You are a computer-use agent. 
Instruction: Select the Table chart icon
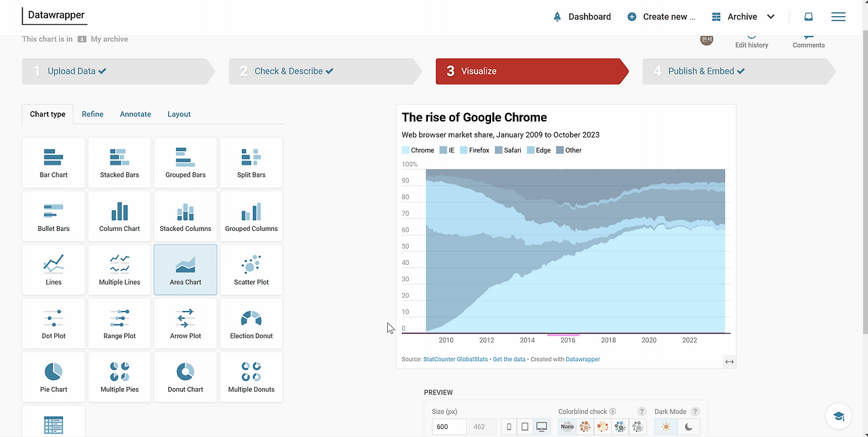click(54, 425)
